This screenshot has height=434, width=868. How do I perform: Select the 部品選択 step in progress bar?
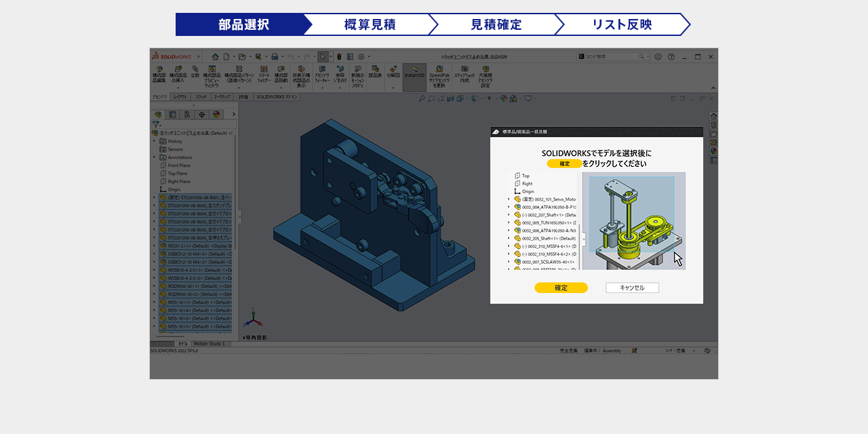(243, 24)
